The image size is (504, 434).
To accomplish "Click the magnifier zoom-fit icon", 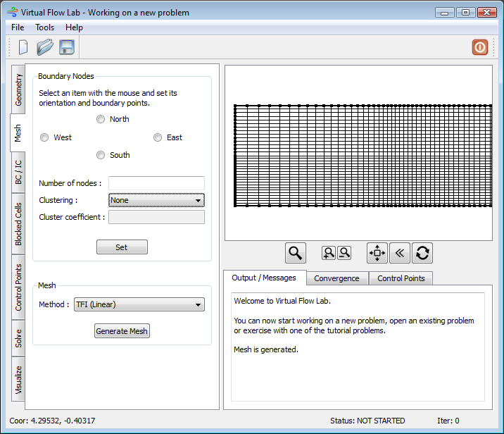I will (x=296, y=253).
